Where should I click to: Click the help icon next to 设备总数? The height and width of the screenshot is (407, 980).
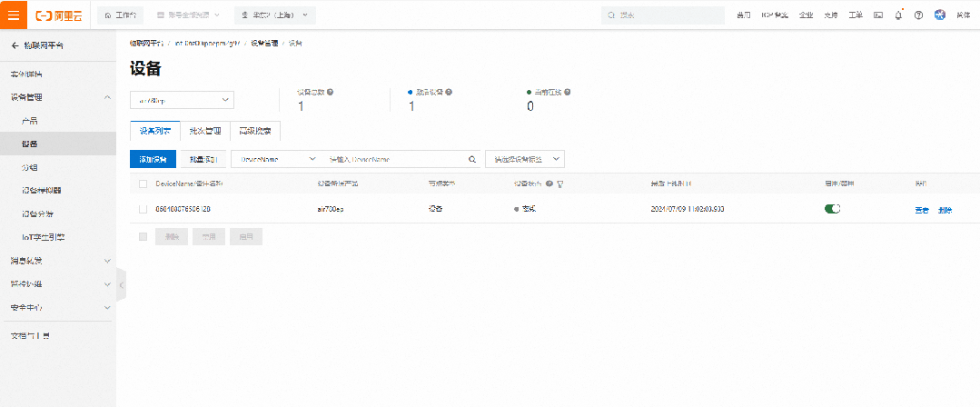[x=330, y=92]
